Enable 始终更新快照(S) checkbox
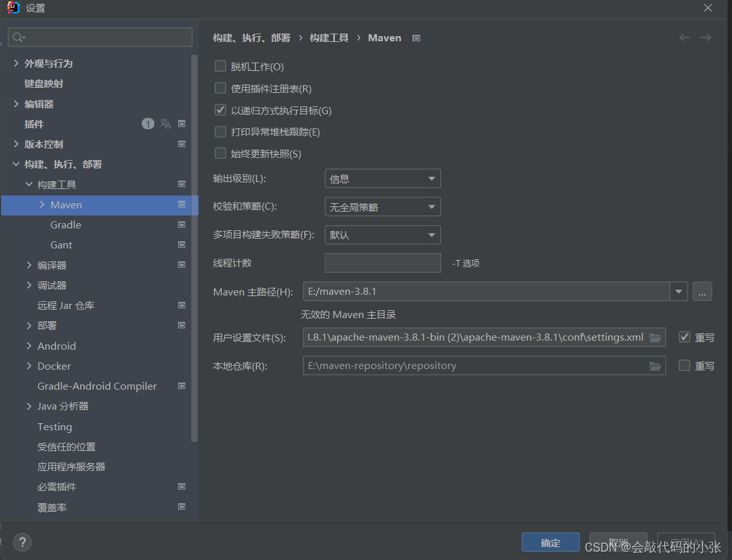 pos(220,154)
